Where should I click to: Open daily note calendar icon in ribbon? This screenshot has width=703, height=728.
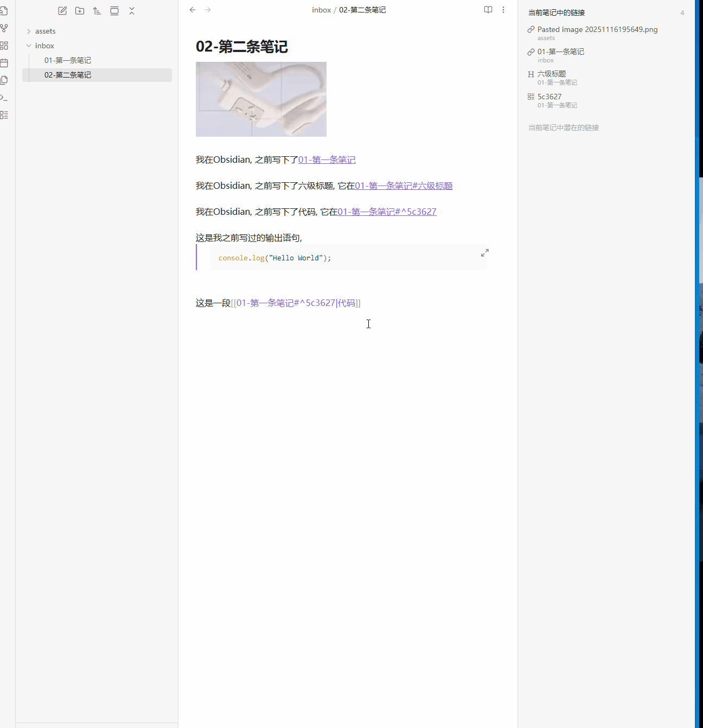(x=4, y=63)
